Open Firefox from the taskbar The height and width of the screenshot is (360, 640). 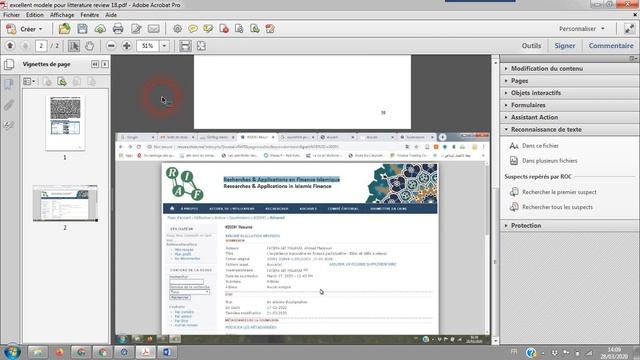click(x=60, y=352)
